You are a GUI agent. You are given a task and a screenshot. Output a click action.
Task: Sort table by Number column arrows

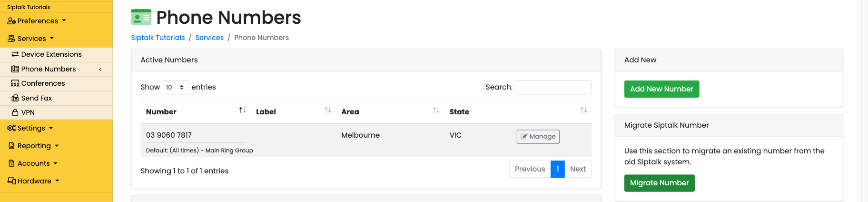click(242, 111)
